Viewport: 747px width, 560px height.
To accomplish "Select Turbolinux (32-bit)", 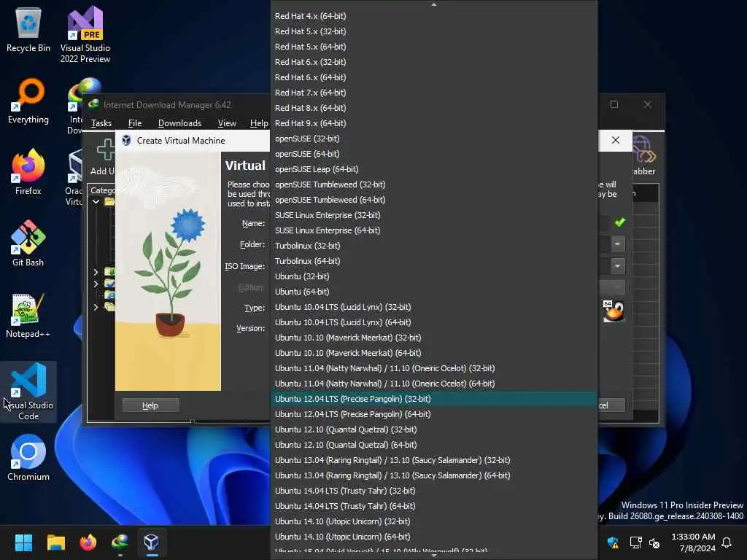I will coord(433,246).
